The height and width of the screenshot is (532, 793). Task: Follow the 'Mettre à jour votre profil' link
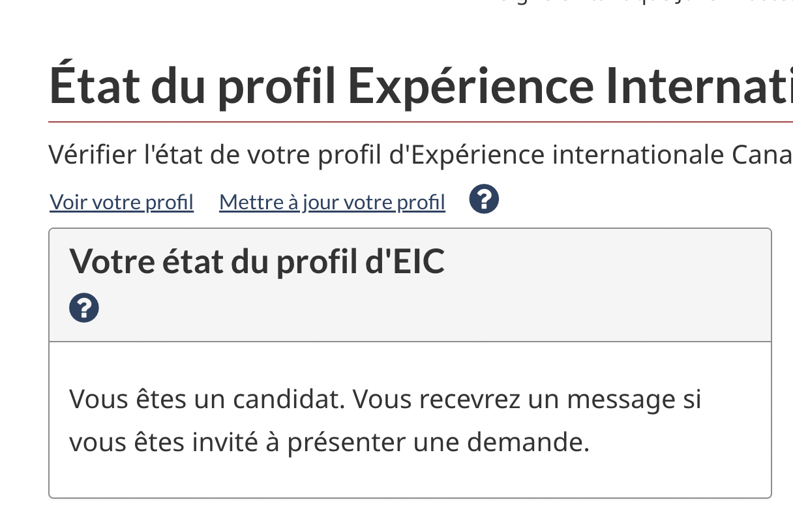[x=332, y=203]
